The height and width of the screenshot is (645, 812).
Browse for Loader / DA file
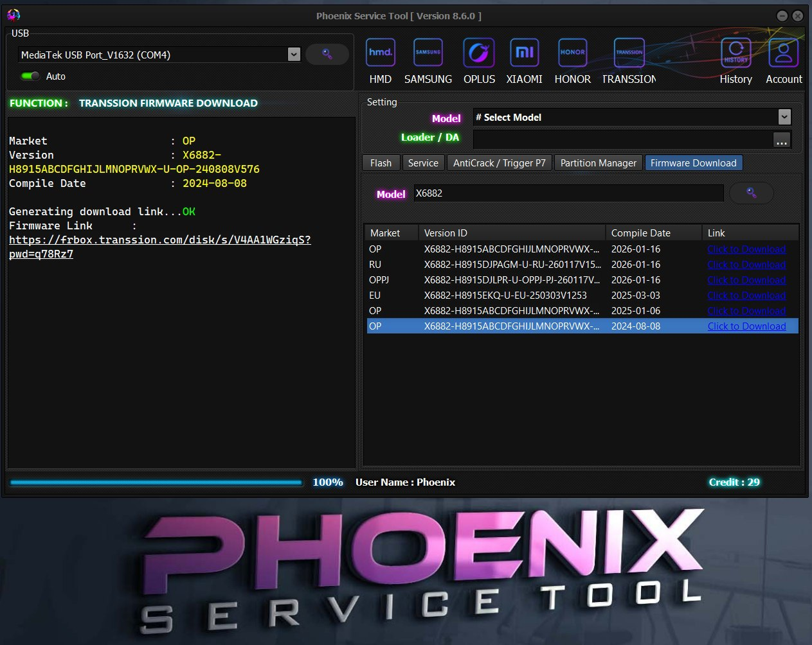click(x=781, y=140)
